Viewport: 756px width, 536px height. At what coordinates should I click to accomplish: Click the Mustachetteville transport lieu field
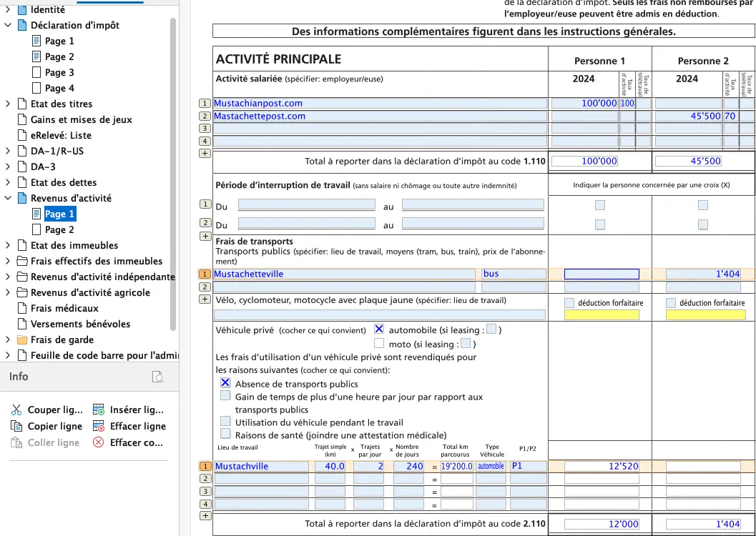coord(343,274)
